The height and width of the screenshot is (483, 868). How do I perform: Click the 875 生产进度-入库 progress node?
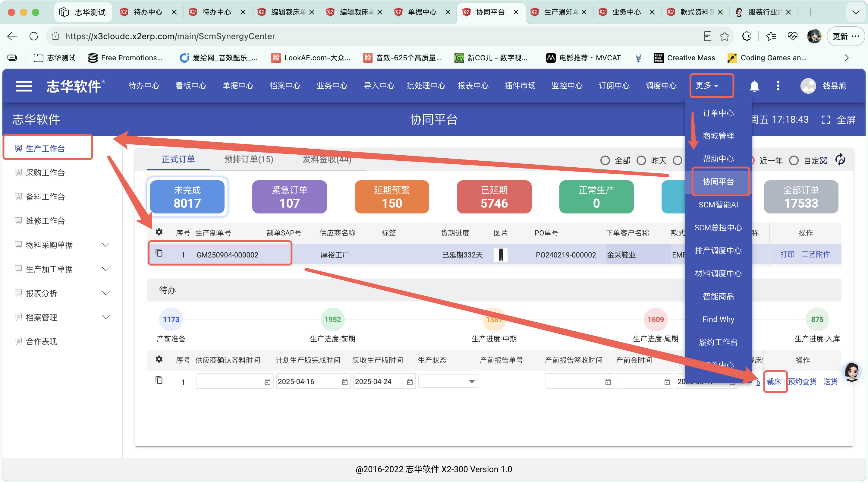(817, 320)
